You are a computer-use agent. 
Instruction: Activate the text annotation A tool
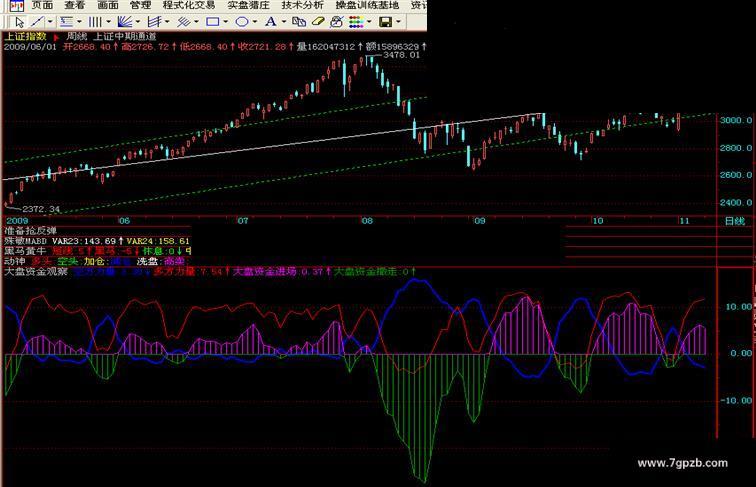click(271, 22)
